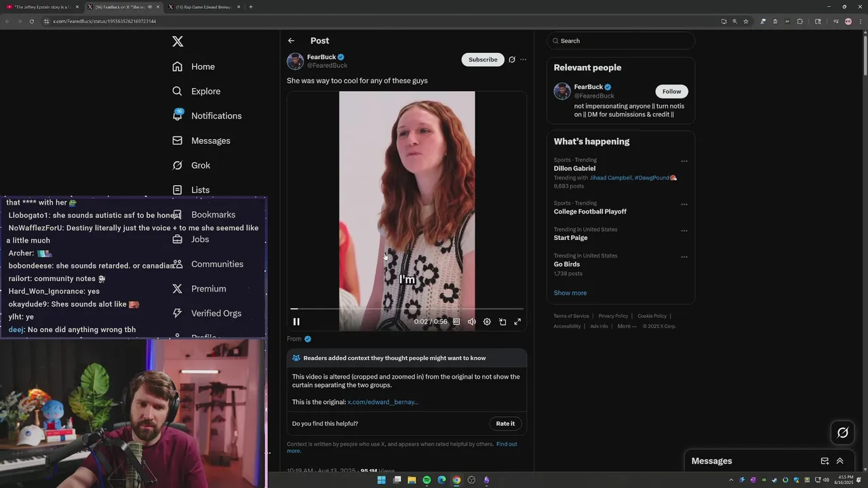Open Microsoft Edge from the taskbar
Viewport: 868px width, 488px height.
441,480
